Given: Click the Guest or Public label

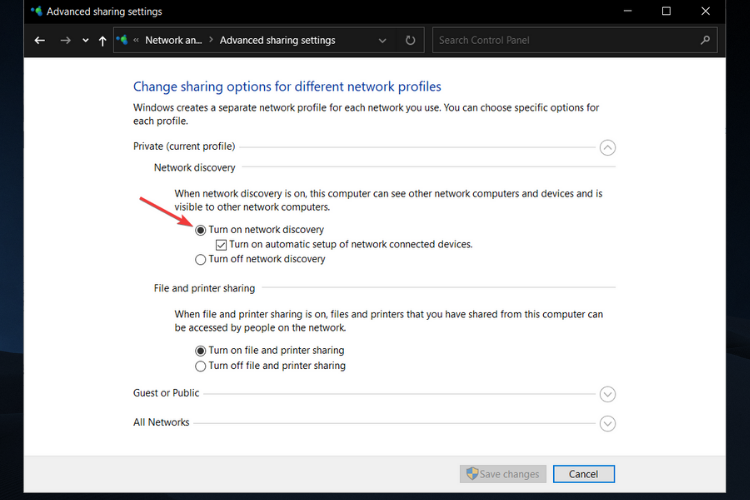Looking at the screenshot, I should point(166,393).
